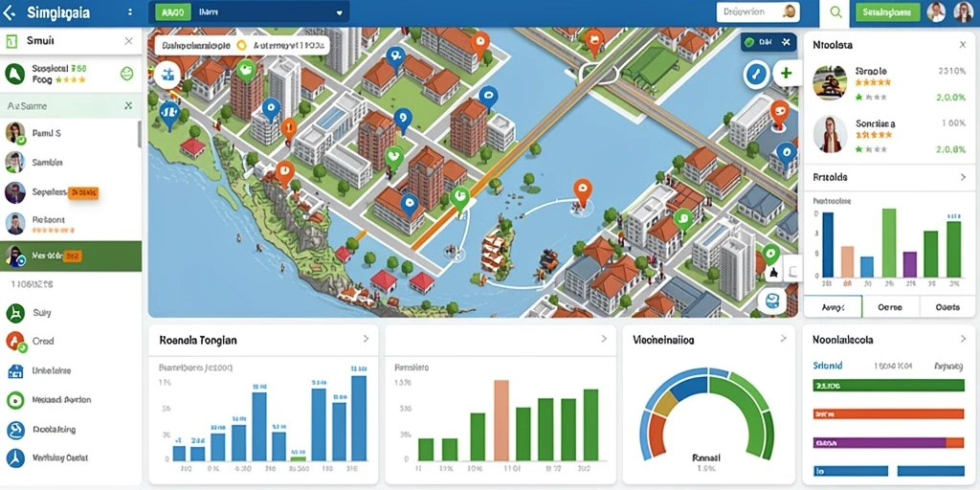Expand the Noonlalscola card
This screenshot has height=490, width=980.
click(963, 339)
